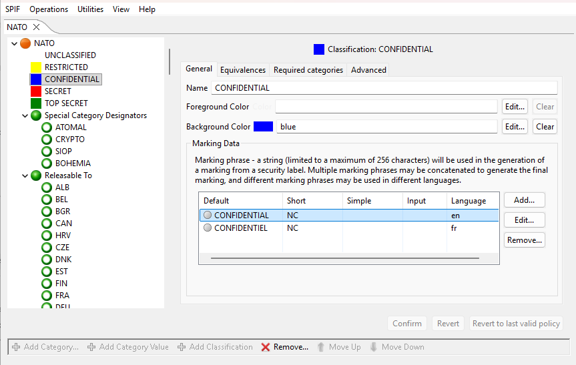Add a new marking phrase
576x365 pixels.
tap(524, 200)
